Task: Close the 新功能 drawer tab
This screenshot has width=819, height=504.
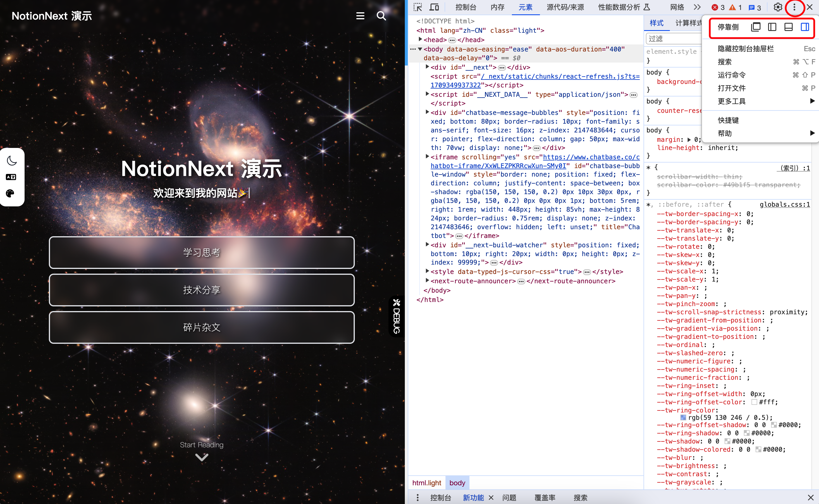Action: click(491, 498)
